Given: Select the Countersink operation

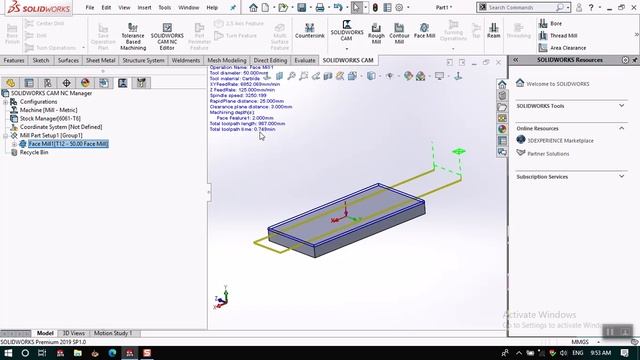Looking at the screenshot, I should tap(309, 31).
